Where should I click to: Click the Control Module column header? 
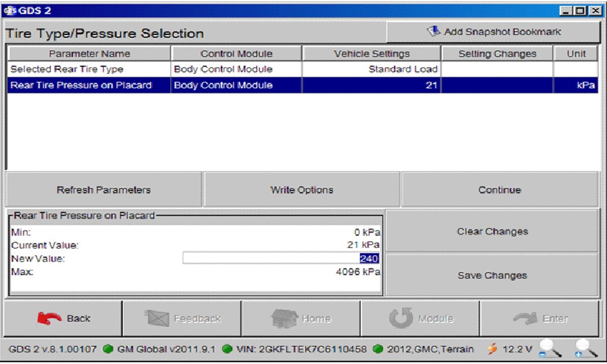[236, 54]
